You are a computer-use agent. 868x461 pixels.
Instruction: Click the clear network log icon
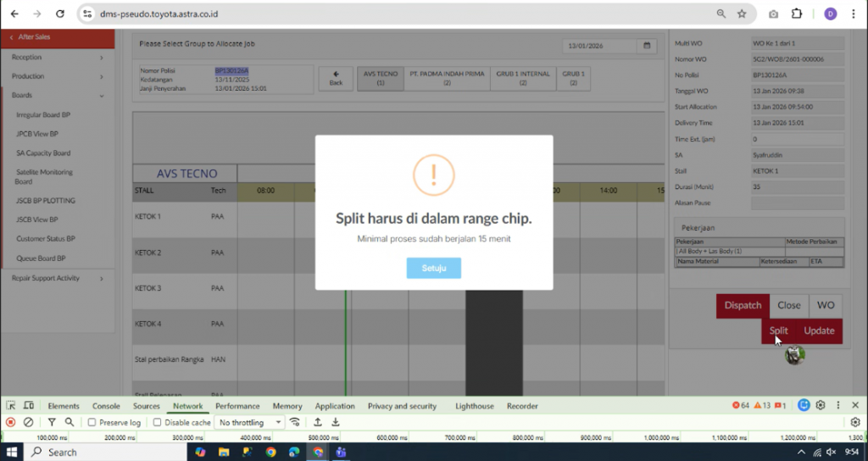tap(28, 422)
